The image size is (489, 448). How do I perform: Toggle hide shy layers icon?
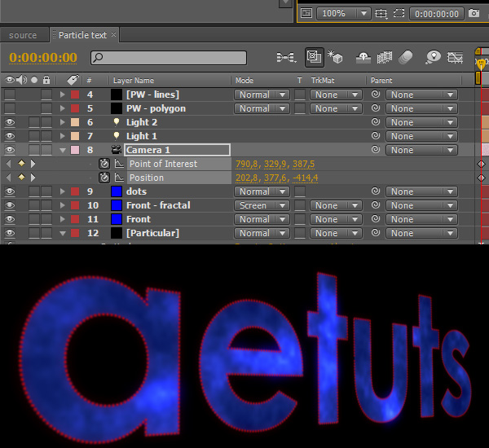363,58
